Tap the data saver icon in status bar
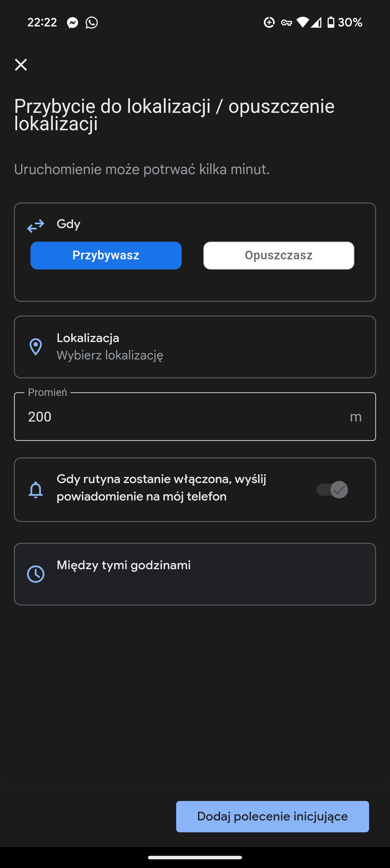Viewport: 390px width, 868px height. tap(269, 22)
